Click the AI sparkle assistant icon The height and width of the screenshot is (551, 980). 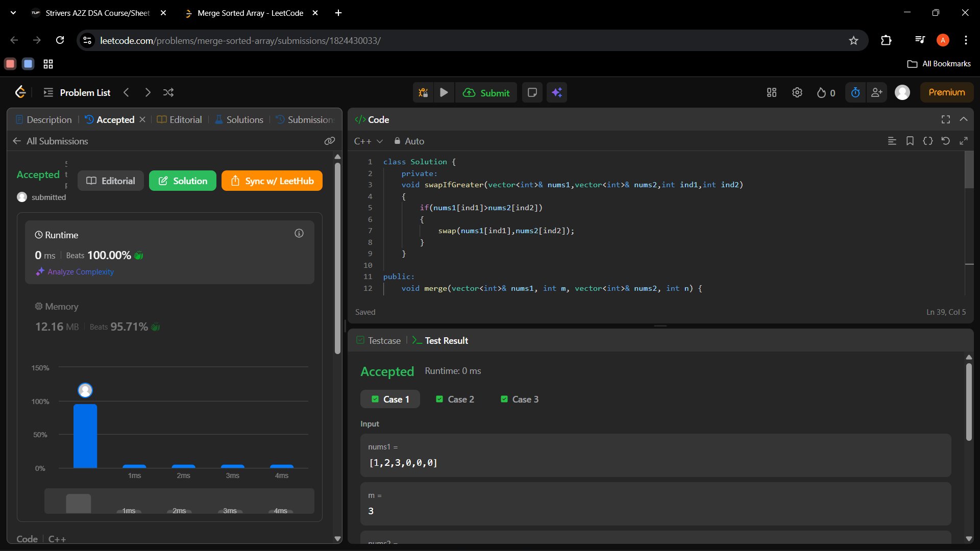click(557, 92)
